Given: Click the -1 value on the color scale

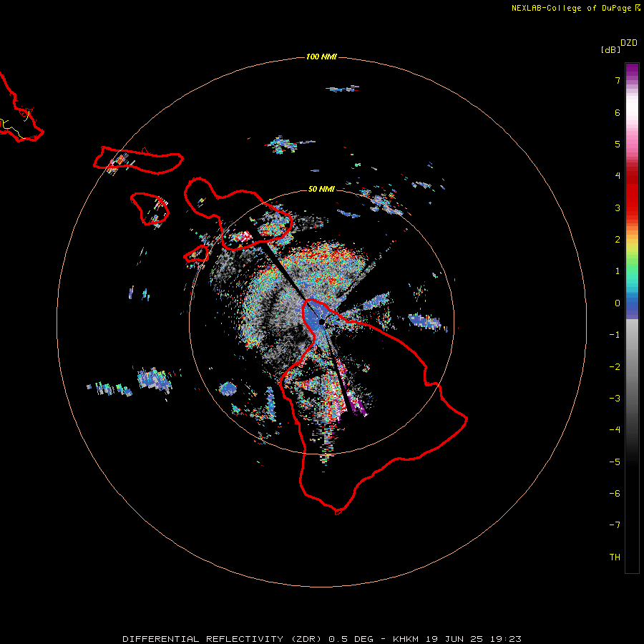Looking at the screenshot, I should point(615,335).
